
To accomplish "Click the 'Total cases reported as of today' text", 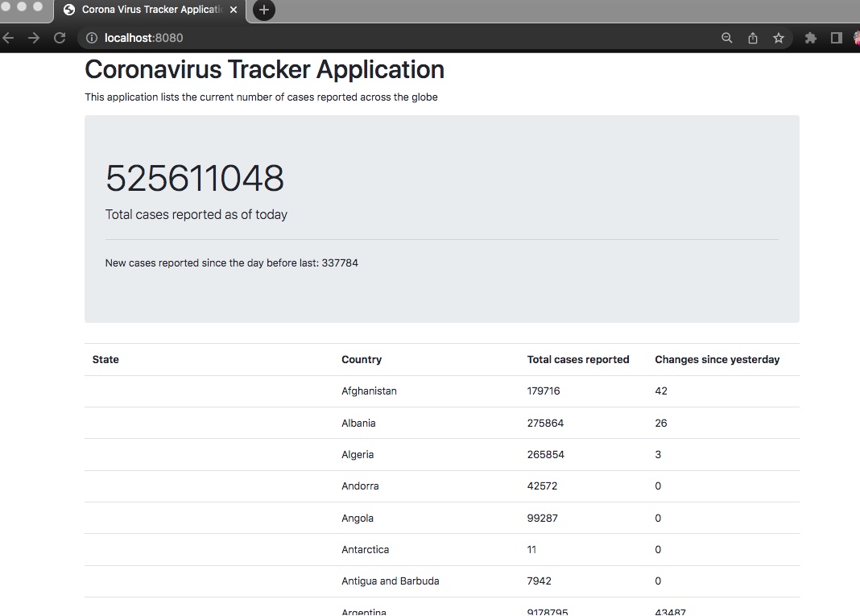I will (196, 214).
